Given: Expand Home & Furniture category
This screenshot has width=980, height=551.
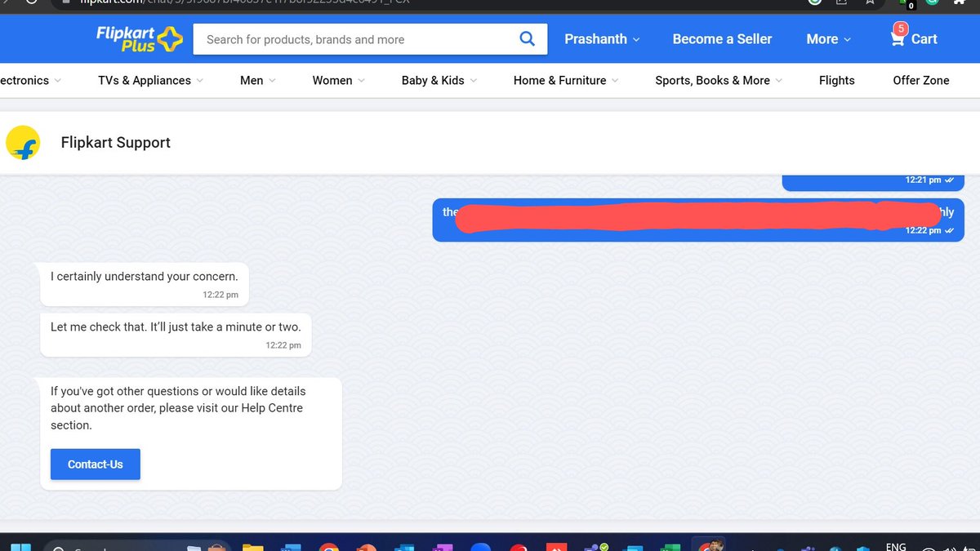Looking at the screenshot, I should (566, 80).
